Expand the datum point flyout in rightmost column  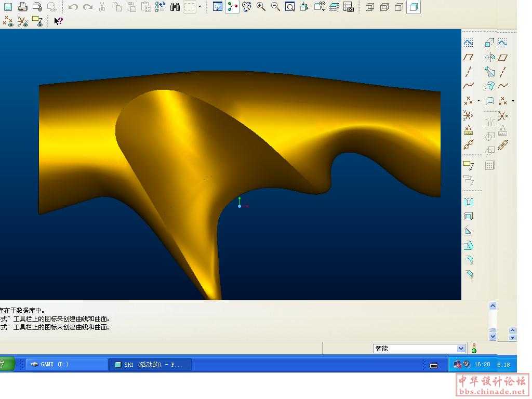pyautogui.click(x=513, y=101)
